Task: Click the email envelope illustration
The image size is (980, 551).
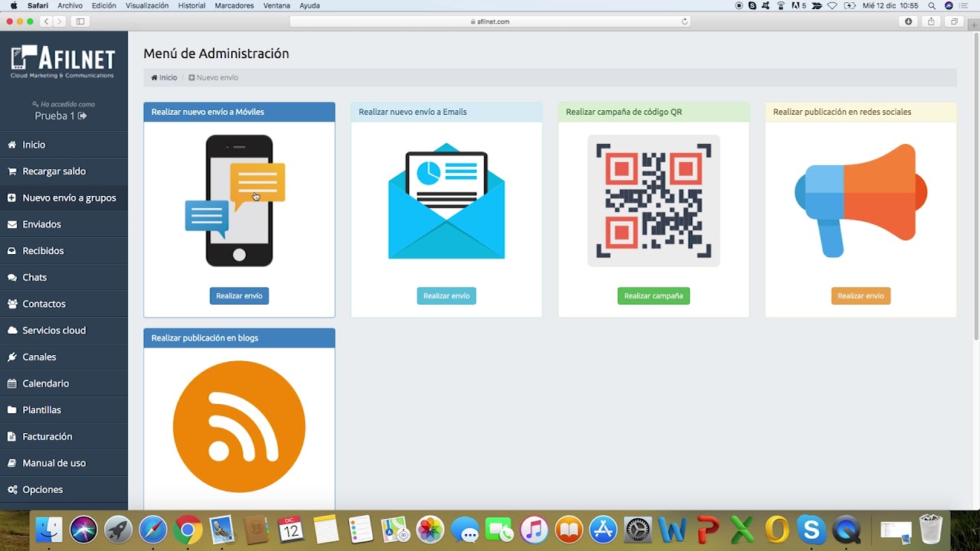Action: pyautogui.click(x=446, y=201)
